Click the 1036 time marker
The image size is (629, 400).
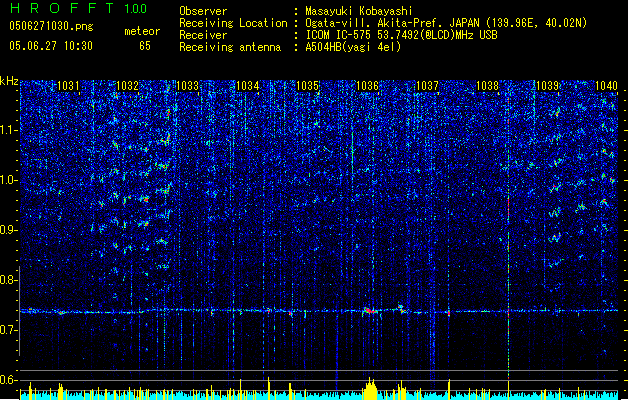367,85
